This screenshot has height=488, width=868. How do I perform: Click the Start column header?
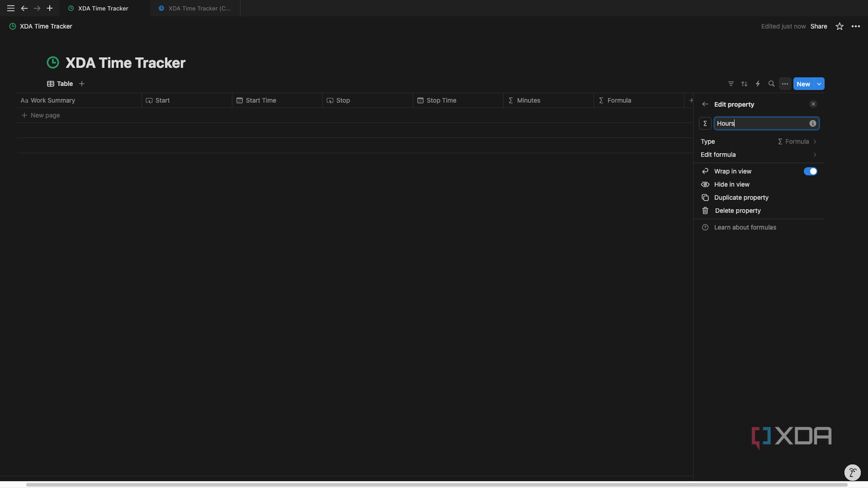(187, 101)
